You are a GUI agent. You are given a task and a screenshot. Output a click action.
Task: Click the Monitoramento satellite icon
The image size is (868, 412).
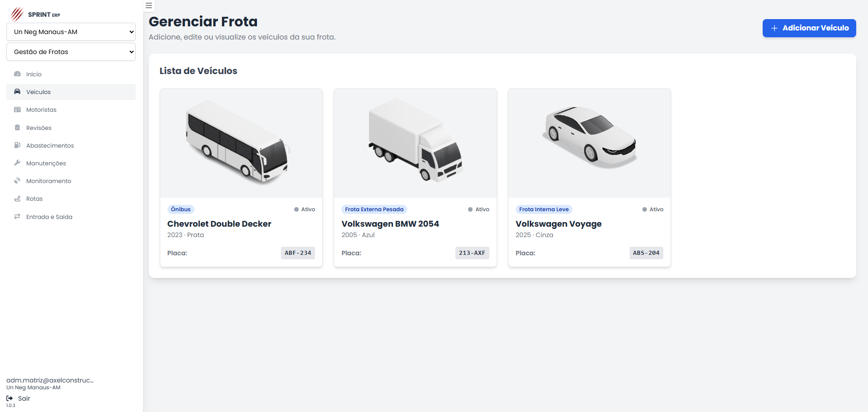(x=17, y=181)
